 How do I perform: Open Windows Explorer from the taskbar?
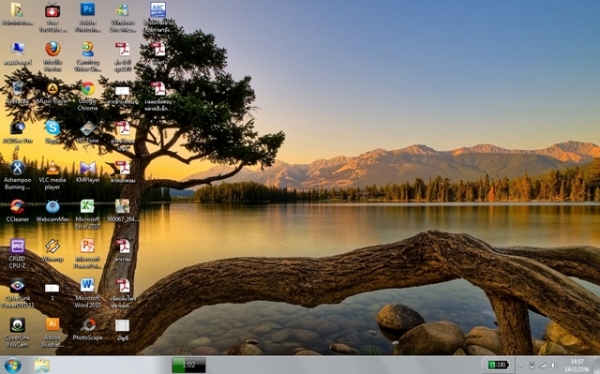42,366
